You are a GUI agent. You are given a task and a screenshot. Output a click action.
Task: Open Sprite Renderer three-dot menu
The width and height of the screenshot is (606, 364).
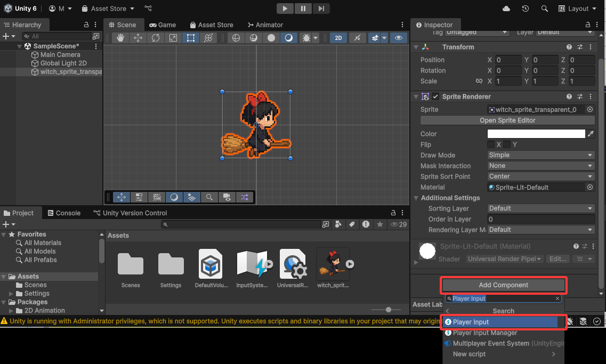(591, 96)
